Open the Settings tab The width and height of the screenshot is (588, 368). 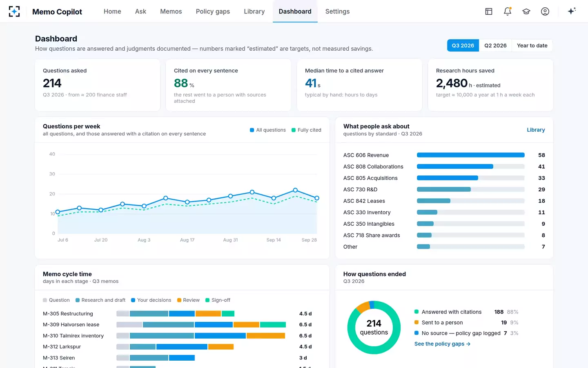[337, 11]
